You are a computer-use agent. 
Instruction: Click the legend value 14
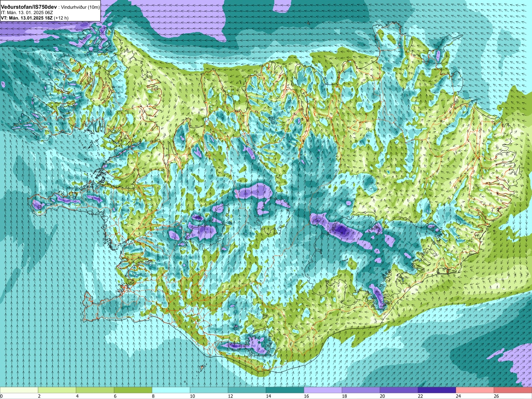268,396
